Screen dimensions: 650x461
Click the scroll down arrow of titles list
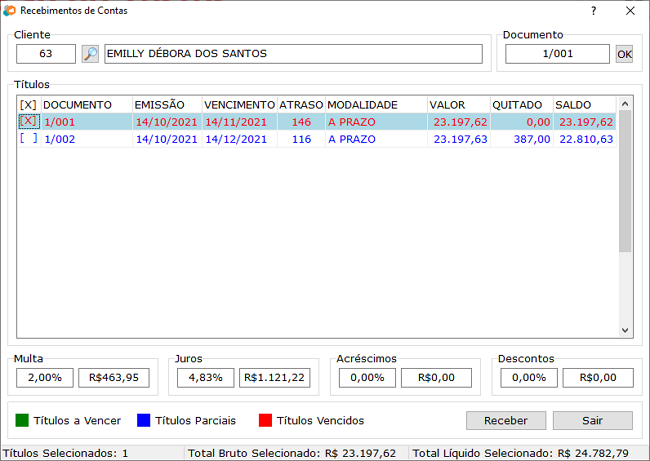point(625,330)
